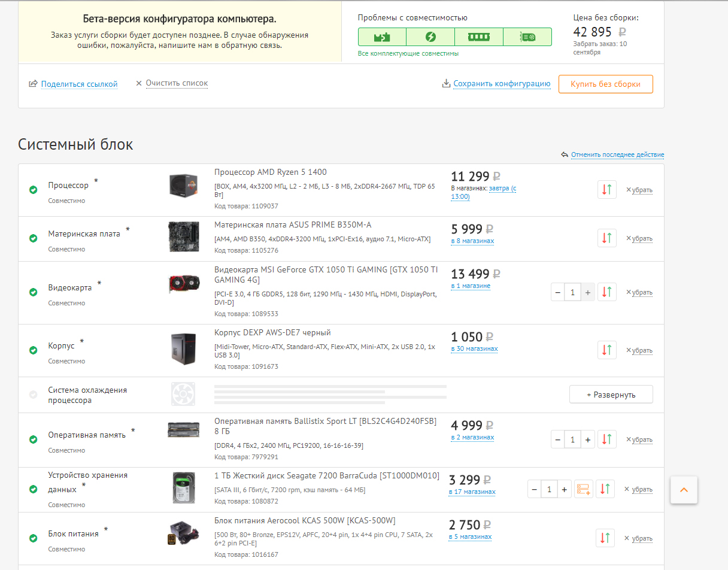
Task: Click green check icon beside Блок питания
Action: pyautogui.click(x=34, y=538)
